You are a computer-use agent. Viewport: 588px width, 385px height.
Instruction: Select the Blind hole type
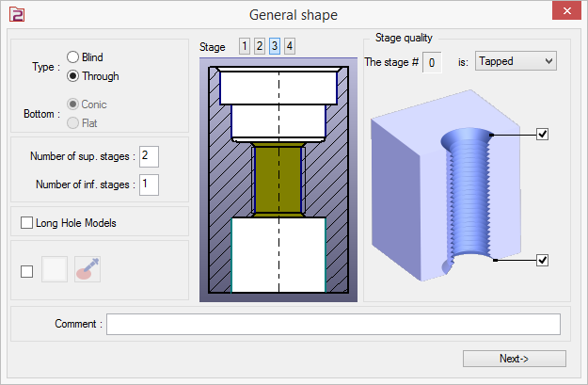73,57
